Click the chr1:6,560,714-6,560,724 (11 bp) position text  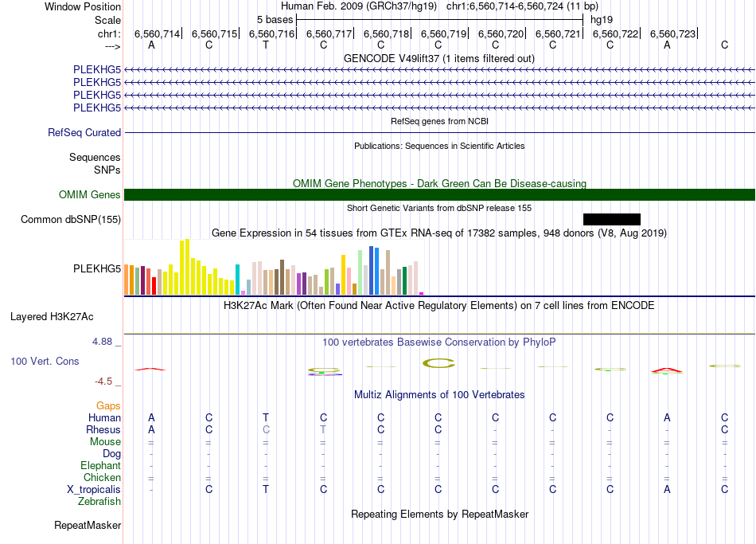522,6
